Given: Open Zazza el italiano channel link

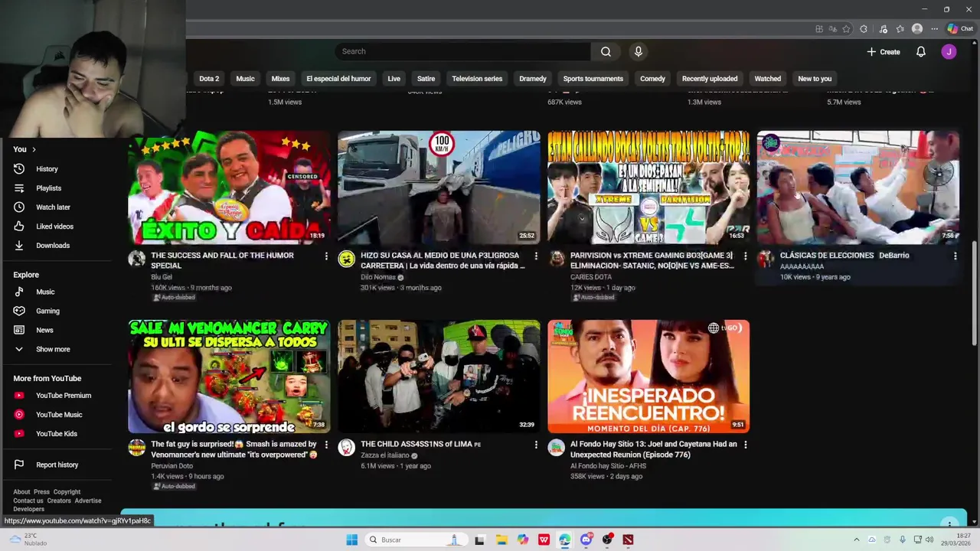Looking at the screenshot, I should click(385, 455).
